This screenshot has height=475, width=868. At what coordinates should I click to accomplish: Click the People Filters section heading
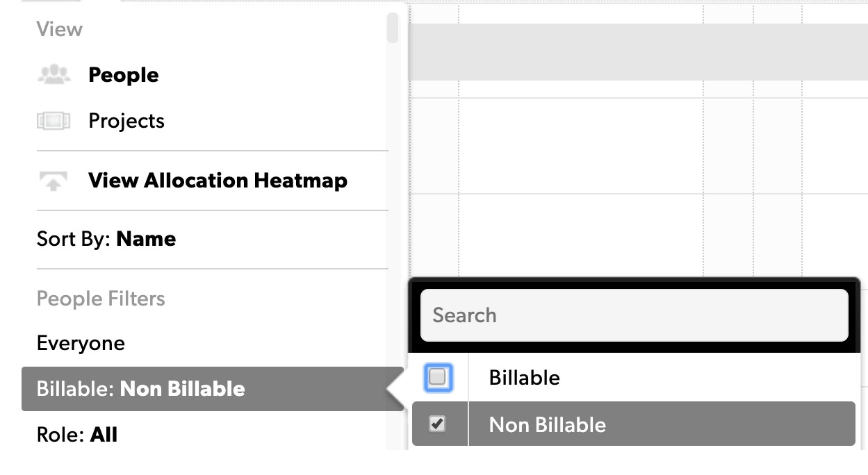click(x=101, y=299)
